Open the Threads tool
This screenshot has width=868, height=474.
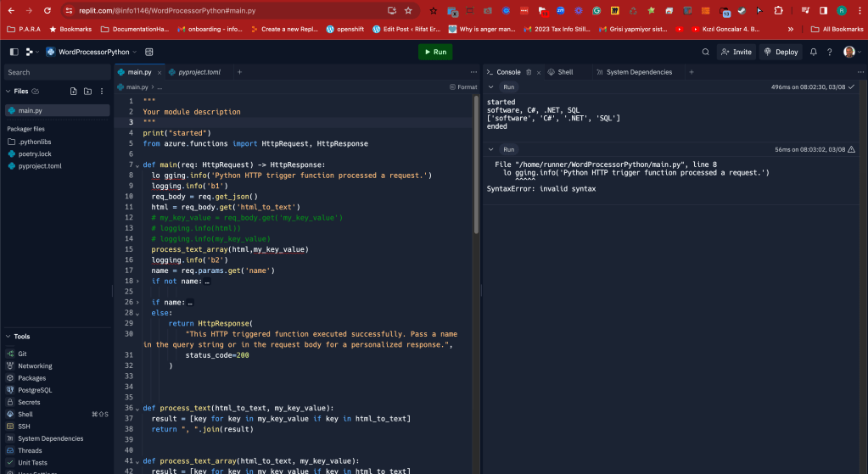coord(57,451)
